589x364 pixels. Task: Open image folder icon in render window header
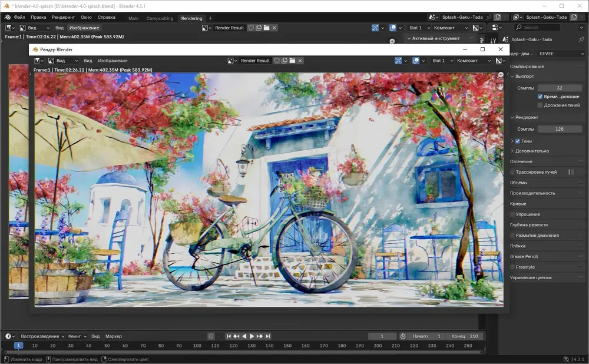[x=292, y=61]
